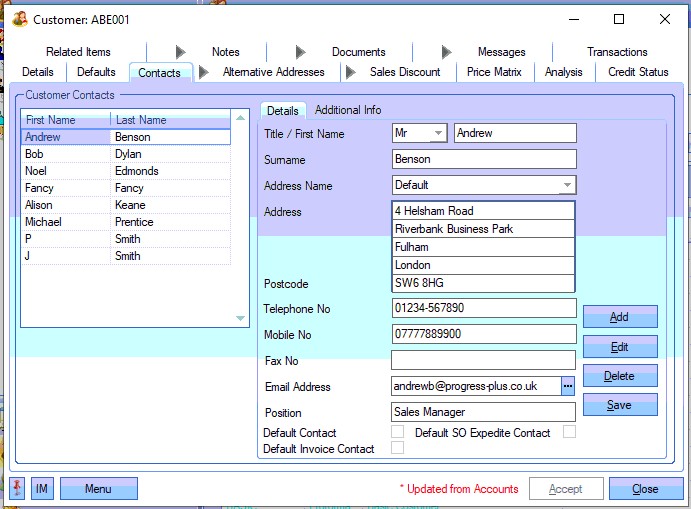Click the ellipsis button beside Email Address

[568, 386]
